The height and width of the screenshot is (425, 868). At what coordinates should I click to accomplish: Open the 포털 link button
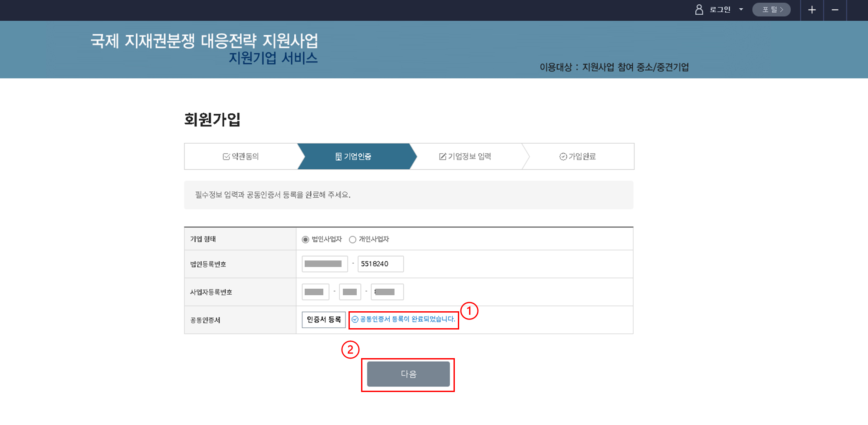click(771, 10)
